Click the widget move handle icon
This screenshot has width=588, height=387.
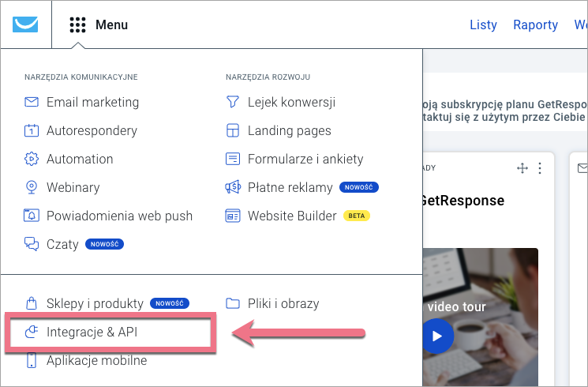click(522, 168)
